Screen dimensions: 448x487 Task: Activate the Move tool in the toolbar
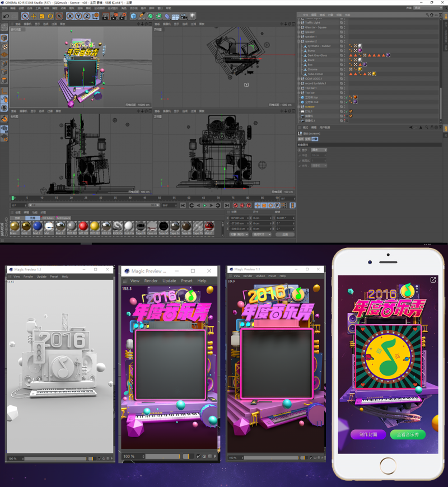pyautogui.click(x=34, y=16)
